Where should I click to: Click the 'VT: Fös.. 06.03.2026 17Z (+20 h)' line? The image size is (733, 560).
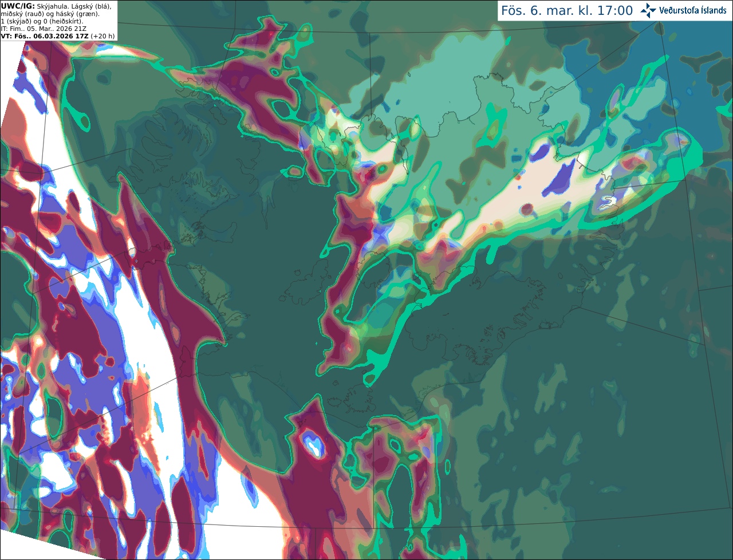(58, 36)
